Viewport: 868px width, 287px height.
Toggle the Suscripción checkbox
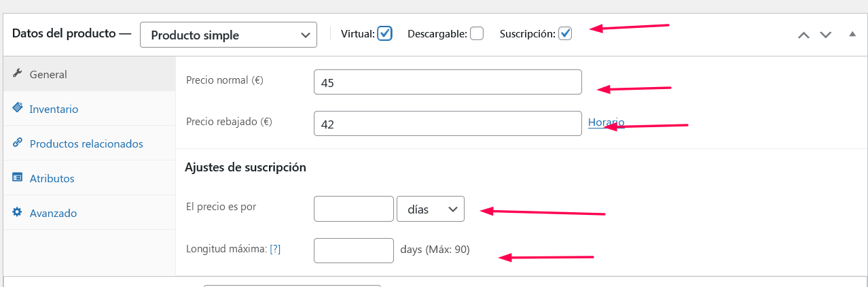click(x=565, y=33)
